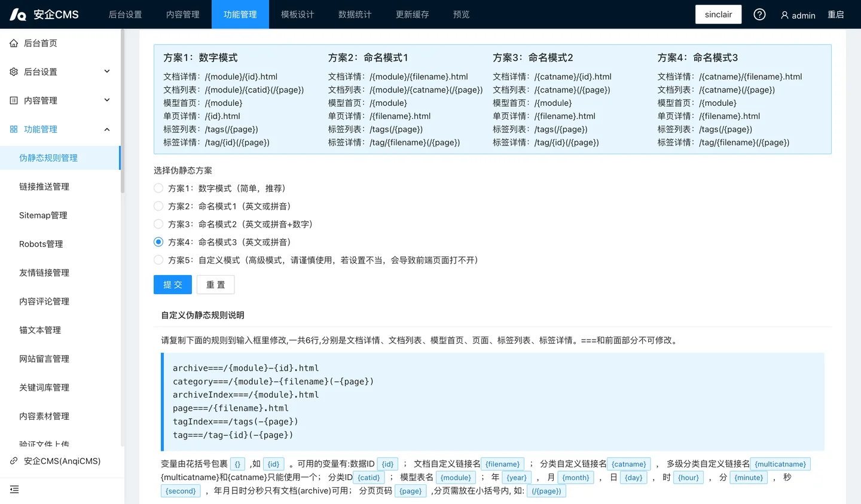Click the 自定义伪静态规则说明 heading

[x=203, y=315]
